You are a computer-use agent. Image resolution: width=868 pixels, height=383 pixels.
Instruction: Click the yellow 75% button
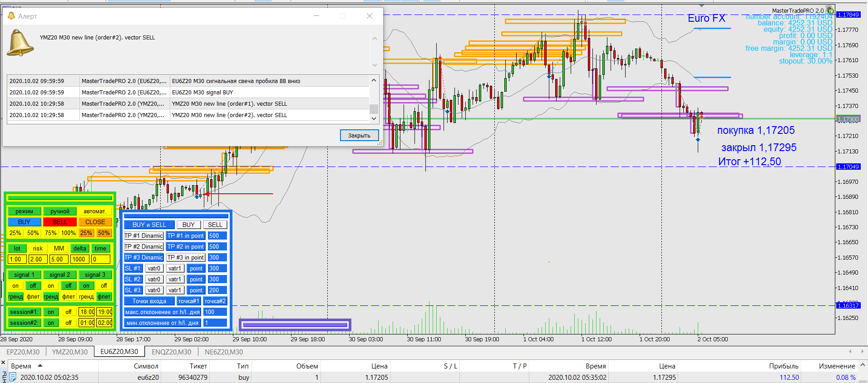coord(51,233)
